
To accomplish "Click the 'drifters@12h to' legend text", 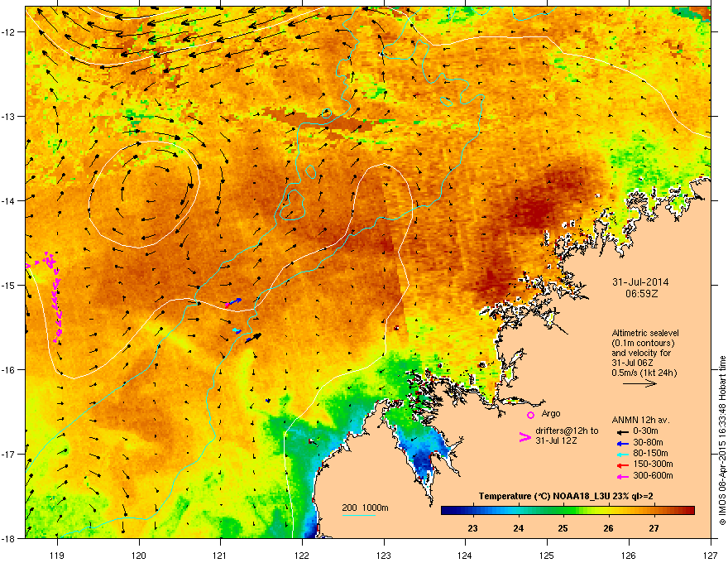I will [567, 431].
